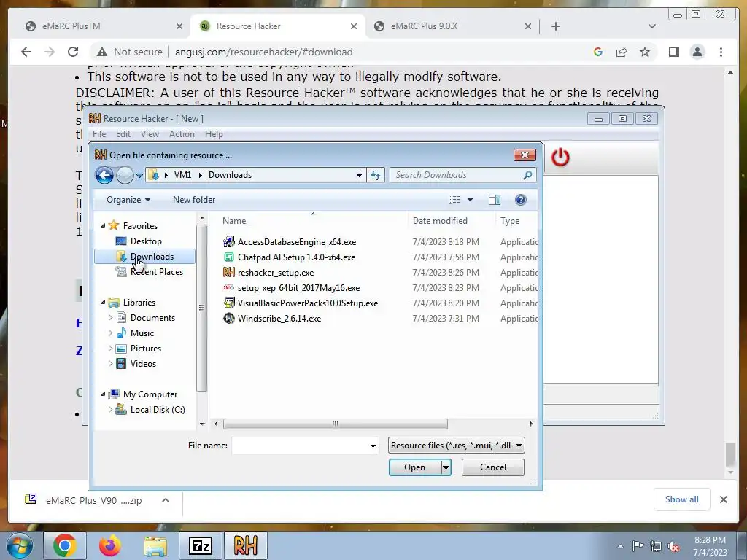This screenshot has height=560, width=747.
Task: Open the address path dropdown arrow
Action: click(x=359, y=175)
